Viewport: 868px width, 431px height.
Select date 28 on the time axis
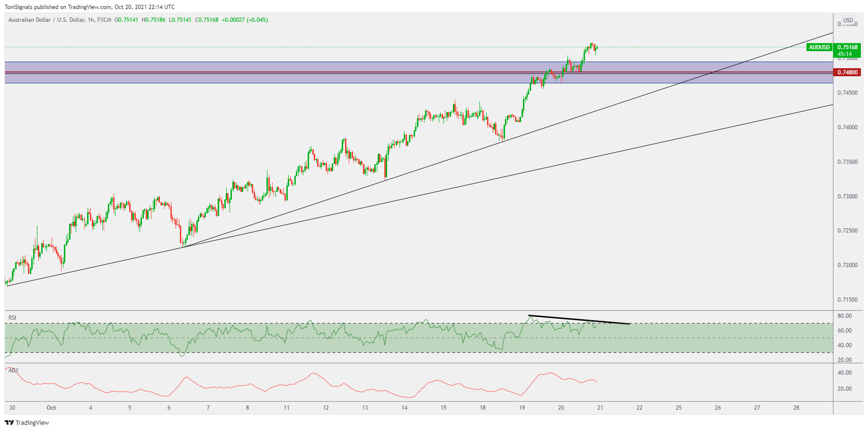[x=796, y=407]
